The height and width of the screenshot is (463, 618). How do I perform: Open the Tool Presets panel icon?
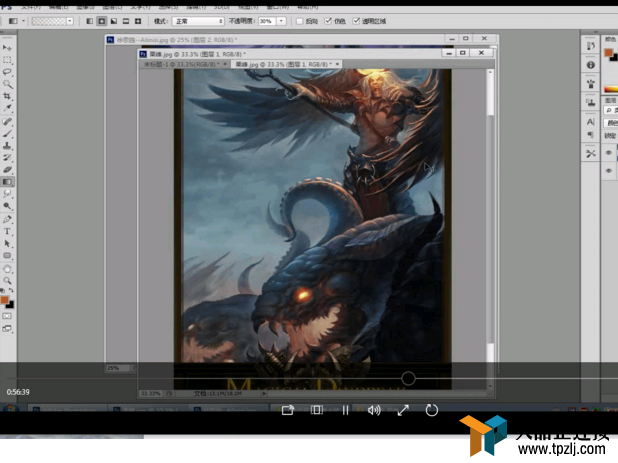pos(590,153)
